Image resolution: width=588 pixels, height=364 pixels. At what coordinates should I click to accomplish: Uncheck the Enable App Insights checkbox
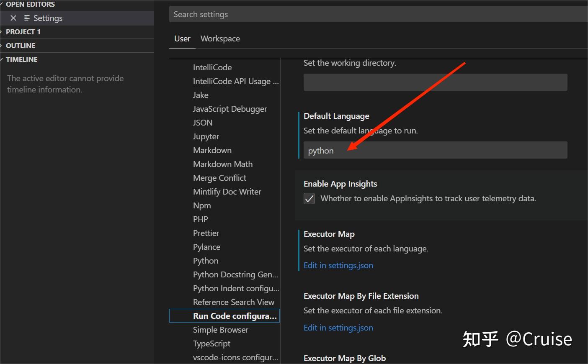pos(309,198)
